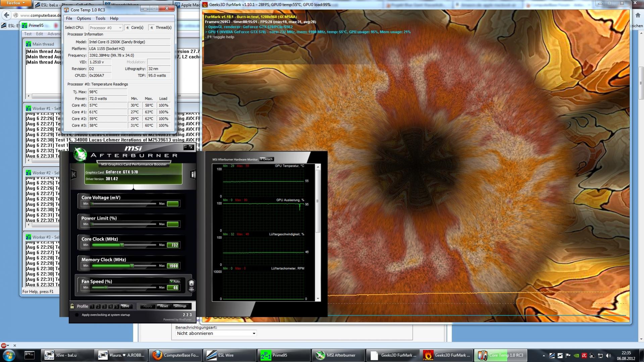Click the Memory Clock slider handle
The height and width of the screenshot is (362, 644).
coord(132,266)
